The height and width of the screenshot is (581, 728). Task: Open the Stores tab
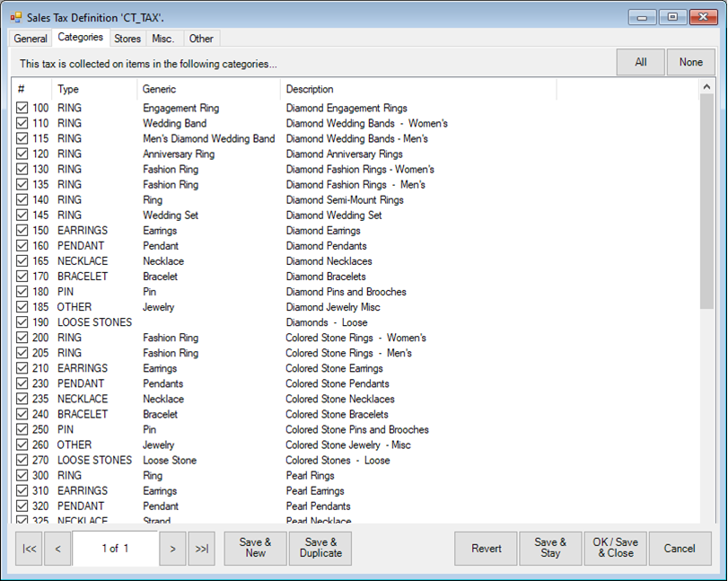127,39
